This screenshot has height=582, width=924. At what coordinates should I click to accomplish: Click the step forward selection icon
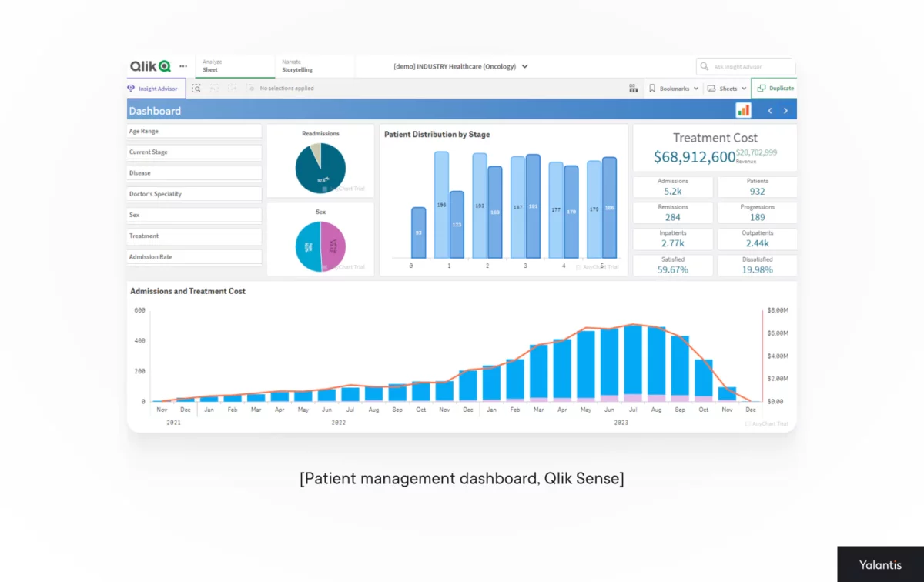[232, 88]
